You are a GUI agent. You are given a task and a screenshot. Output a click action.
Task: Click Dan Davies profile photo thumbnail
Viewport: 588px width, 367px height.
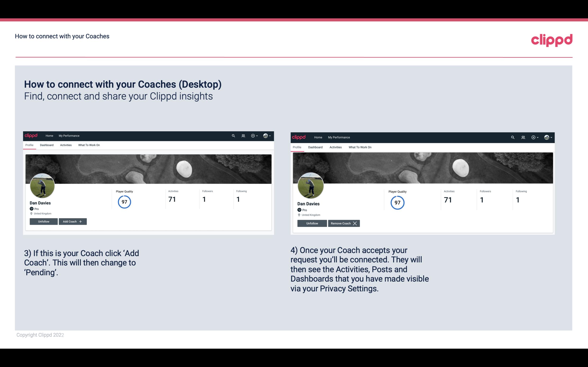click(42, 184)
